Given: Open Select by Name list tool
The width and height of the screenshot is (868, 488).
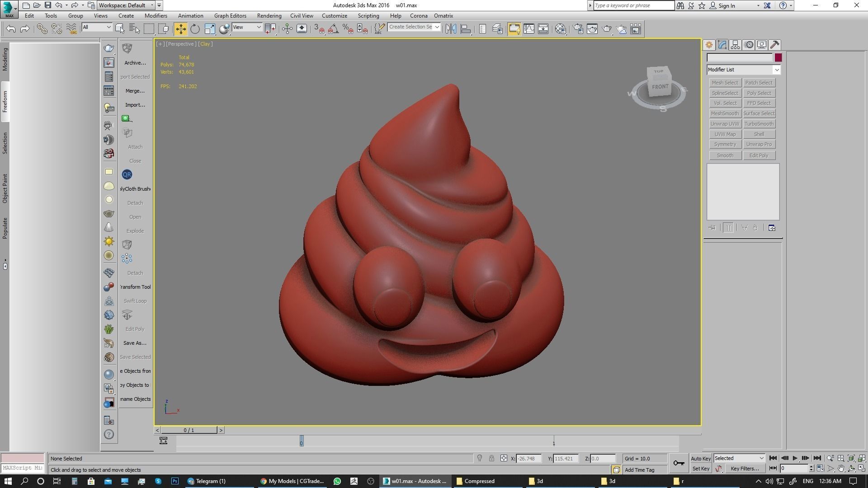Looking at the screenshot, I should pyautogui.click(x=134, y=29).
